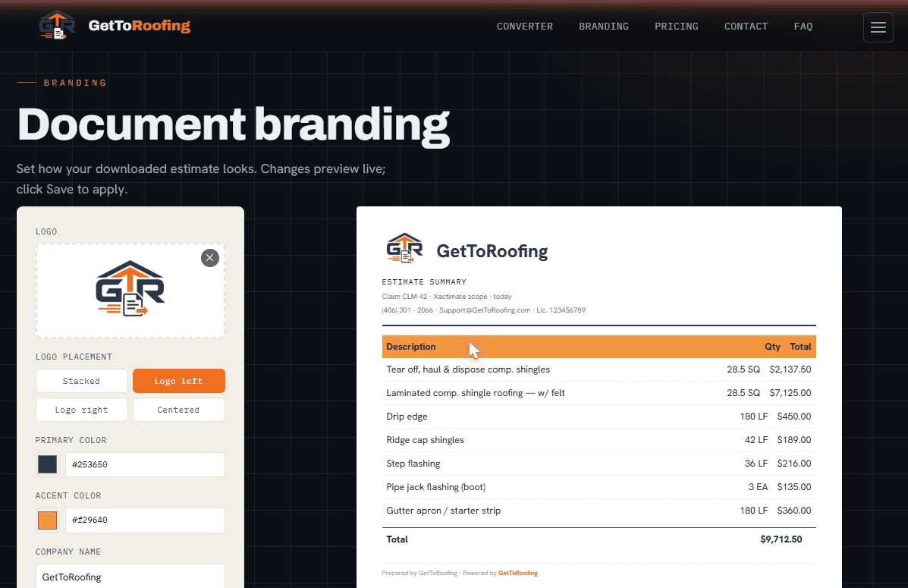Go to the Converter nav link

pyautogui.click(x=525, y=27)
